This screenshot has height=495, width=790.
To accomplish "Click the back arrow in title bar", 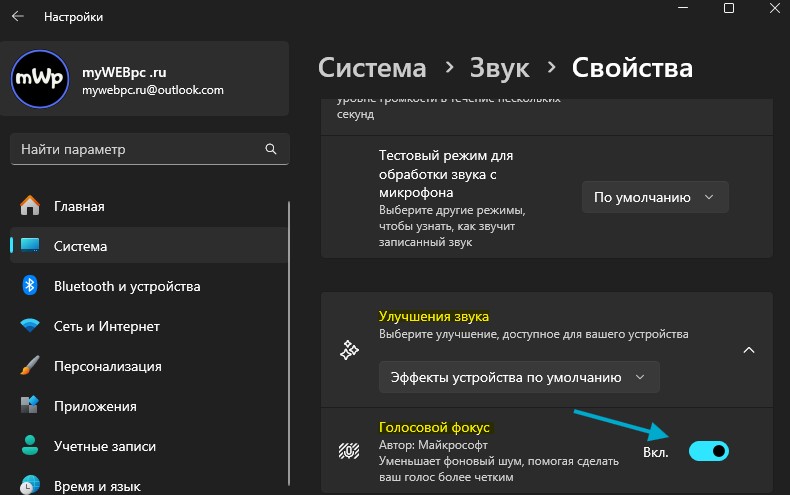I will tap(18, 17).
